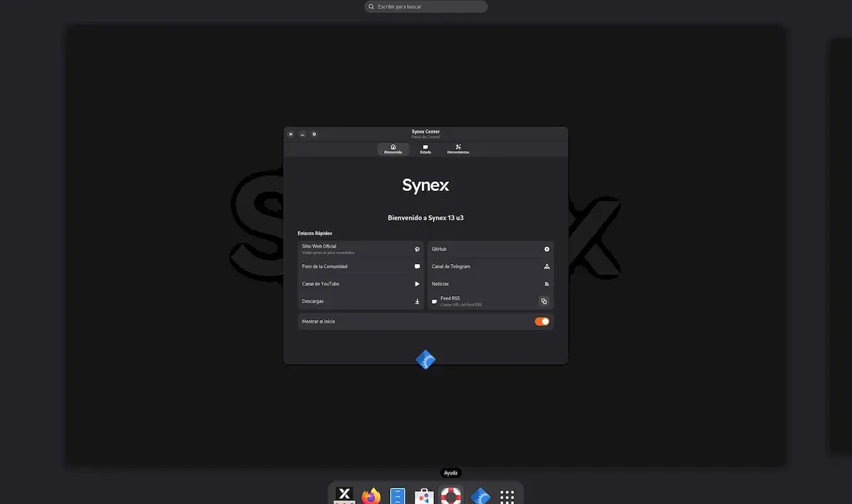
Task: Open the Descargas link row
Action: point(361,301)
